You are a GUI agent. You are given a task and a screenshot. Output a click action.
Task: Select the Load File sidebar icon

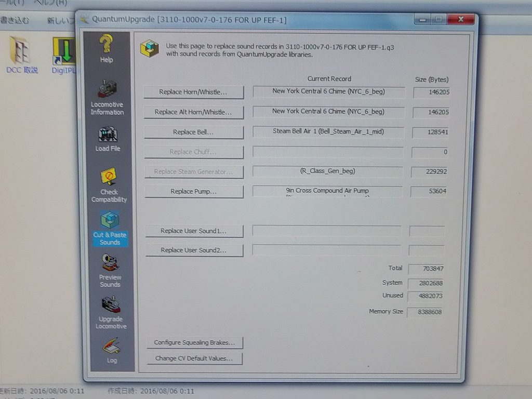(108, 139)
